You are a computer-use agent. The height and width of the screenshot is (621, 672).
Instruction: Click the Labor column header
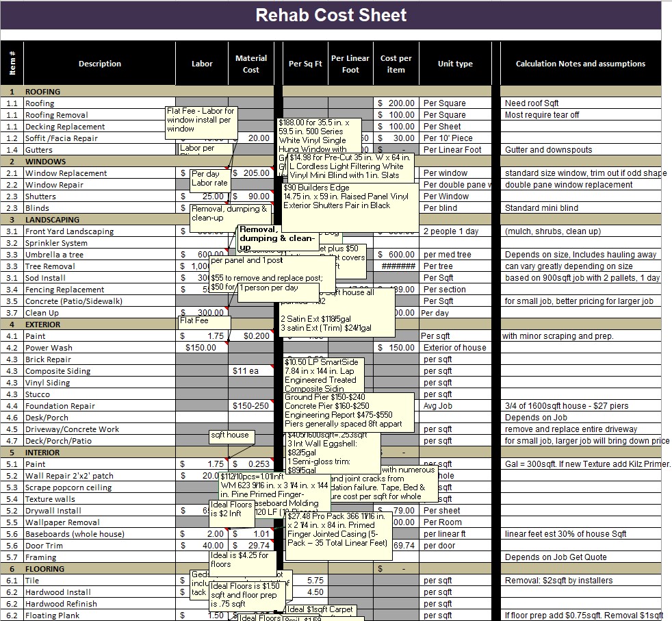(201, 62)
